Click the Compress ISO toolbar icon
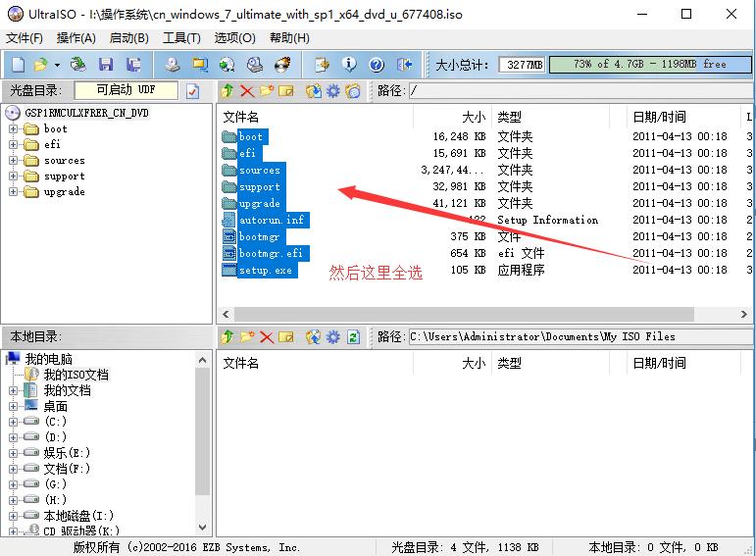Image resolution: width=756 pixels, height=556 pixels. (200, 64)
